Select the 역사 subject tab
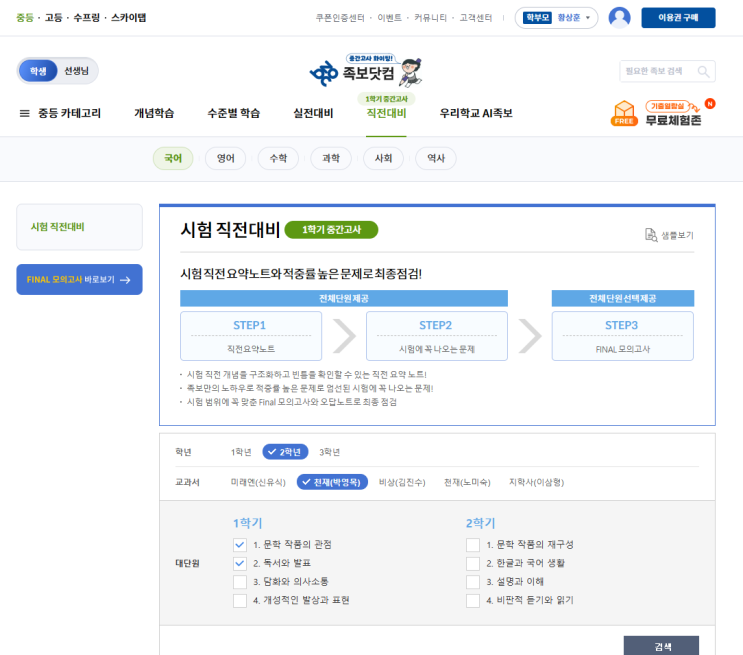Screen dimensions: 743x655 (x=436, y=158)
